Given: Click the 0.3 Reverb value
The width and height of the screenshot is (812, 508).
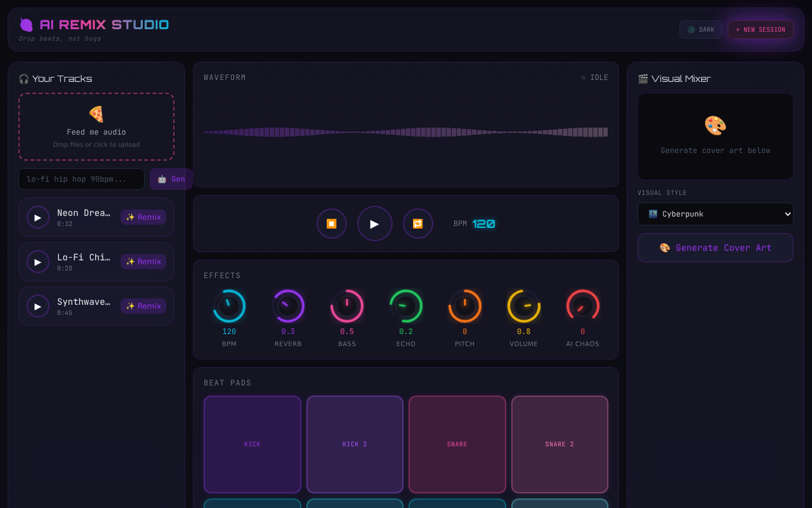Looking at the screenshot, I should (x=288, y=331).
